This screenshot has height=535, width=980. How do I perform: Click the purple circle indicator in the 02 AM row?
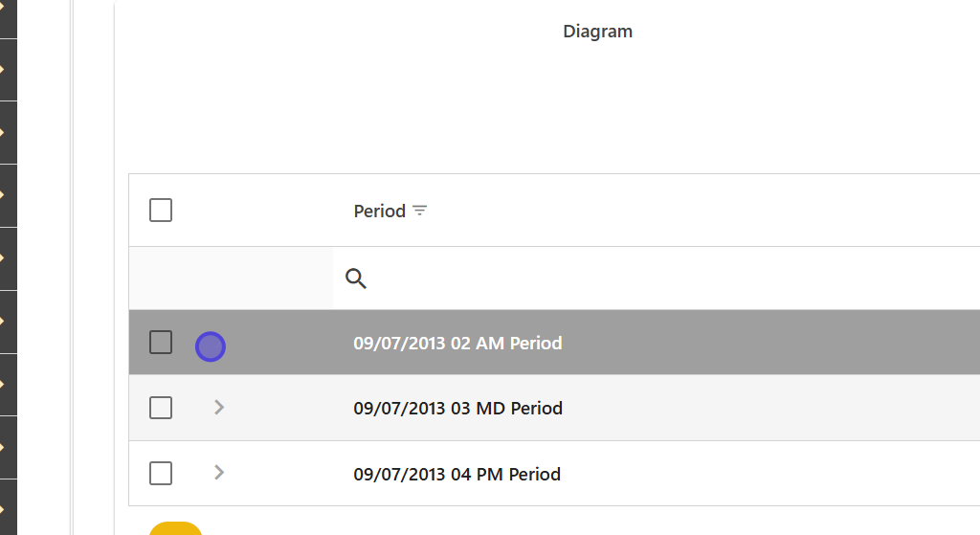[x=211, y=346]
